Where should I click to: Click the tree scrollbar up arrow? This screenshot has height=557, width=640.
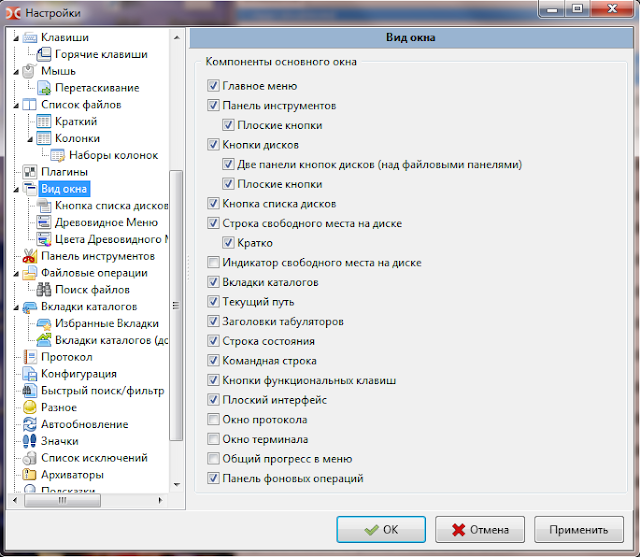pos(177,38)
